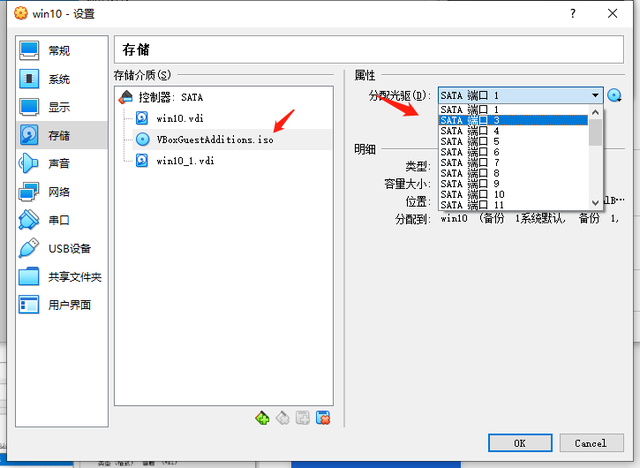Open the 网络 network settings page
Screen dimensions: 640x468
[x=61, y=191]
